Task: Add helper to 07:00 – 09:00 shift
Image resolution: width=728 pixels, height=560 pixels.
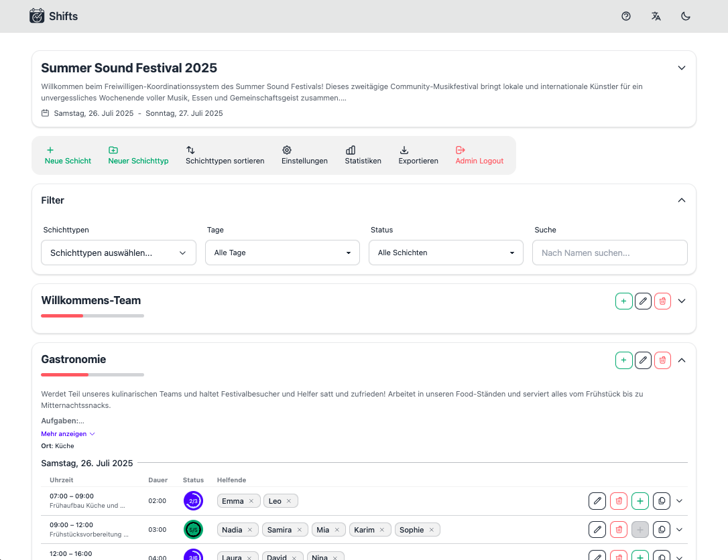Action: click(640, 501)
